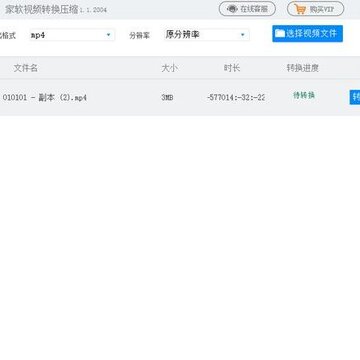Open the 在线客服 online support button
The height and width of the screenshot is (360, 360).
(247, 9)
